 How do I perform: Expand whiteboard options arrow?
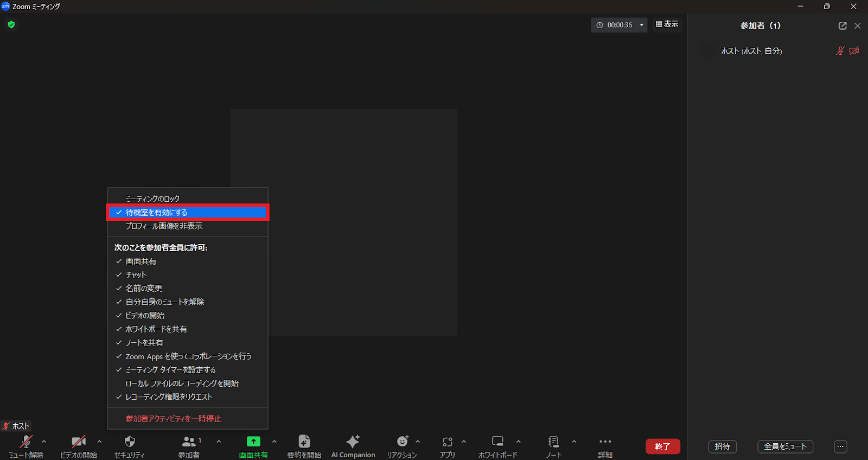coord(519,442)
